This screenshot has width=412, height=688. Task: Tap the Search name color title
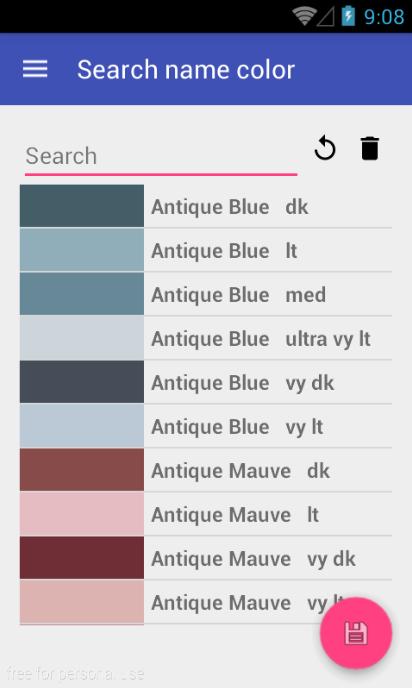point(186,70)
